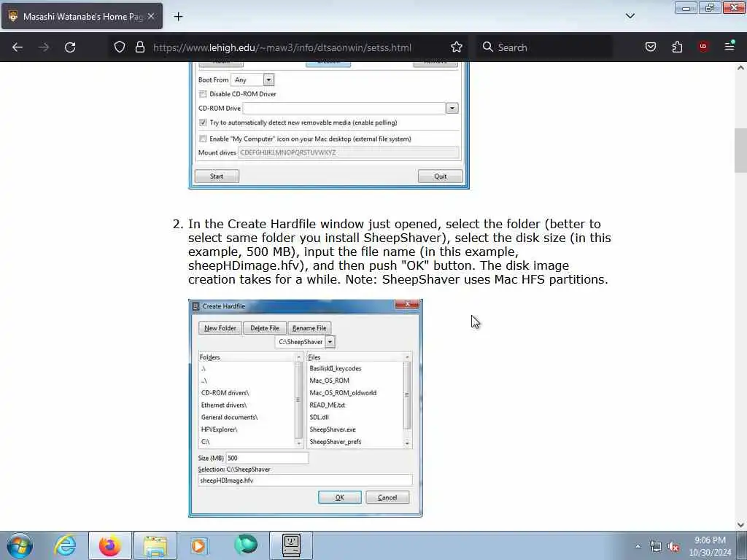Close the Masashi Watanabe's Home Page tab
Viewport: 747px width, 560px height.
click(x=151, y=16)
